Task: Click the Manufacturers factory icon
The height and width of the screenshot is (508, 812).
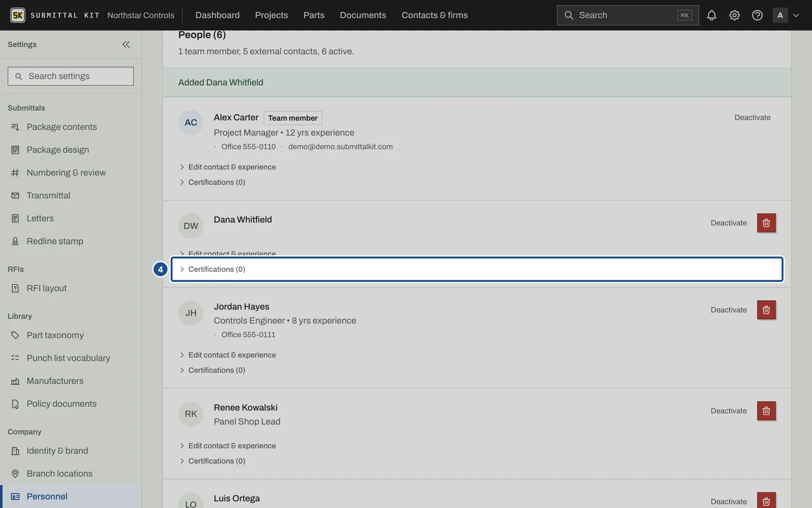Action: point(15,381)
